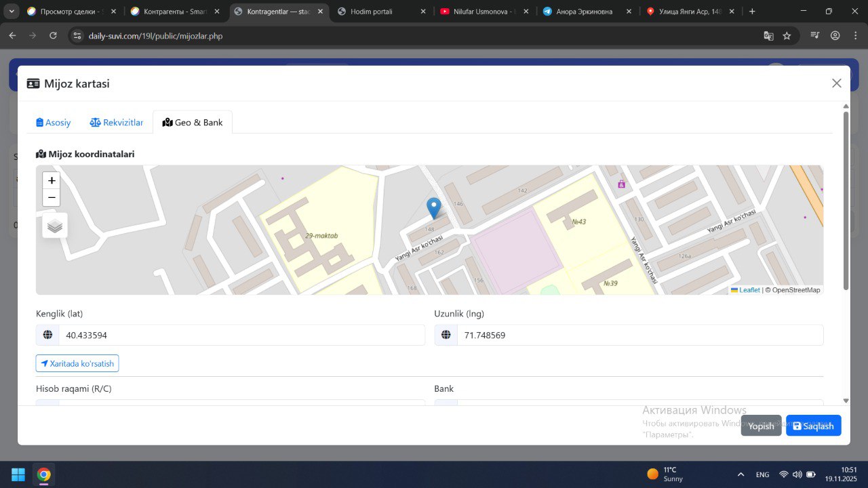Close the Mijoz kartasi dialog with X
This screenshot has width=868, height=488.
coord(836,83)
